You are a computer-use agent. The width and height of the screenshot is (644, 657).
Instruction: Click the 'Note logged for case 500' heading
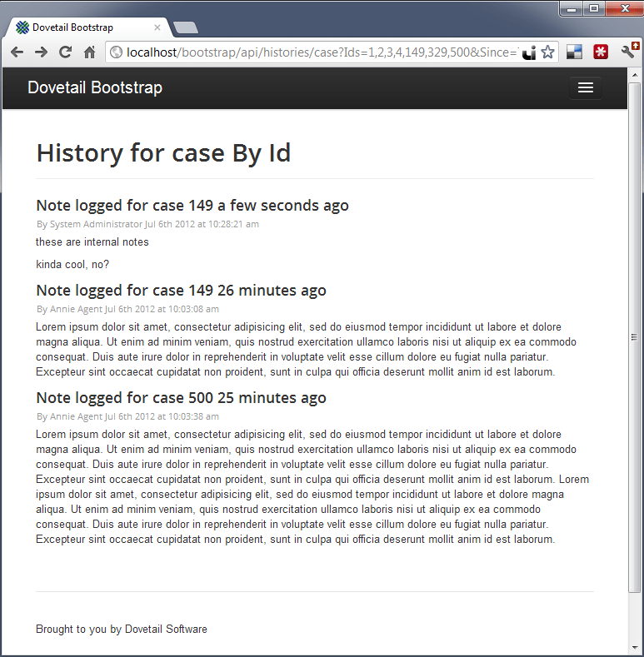181,398
